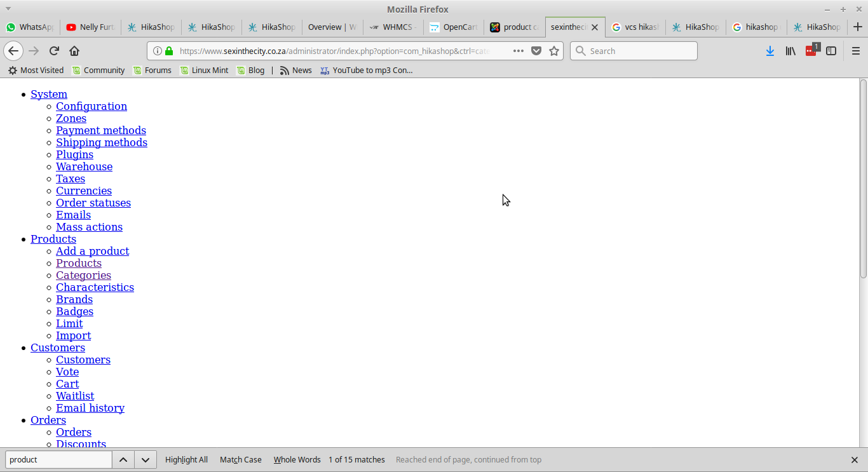Open the Taxes link
Viewport: 868px width, 472px height.
[x=71, y=179]
